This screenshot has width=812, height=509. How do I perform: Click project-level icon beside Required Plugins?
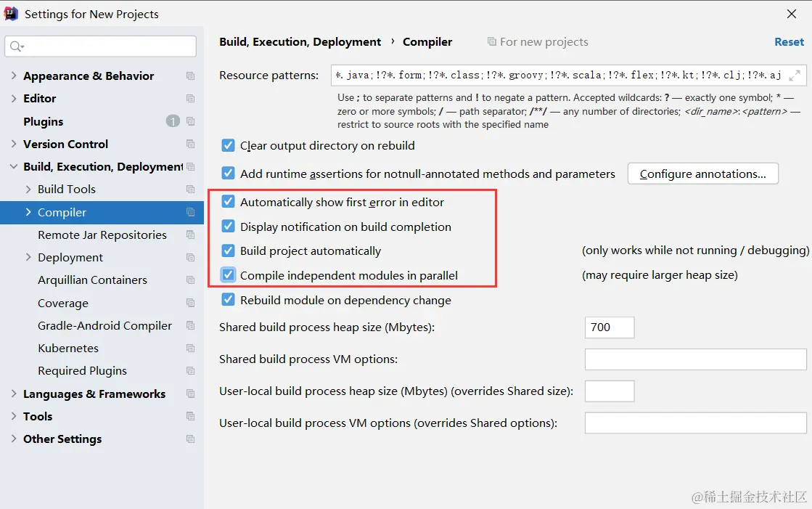(x=190, y=371)
